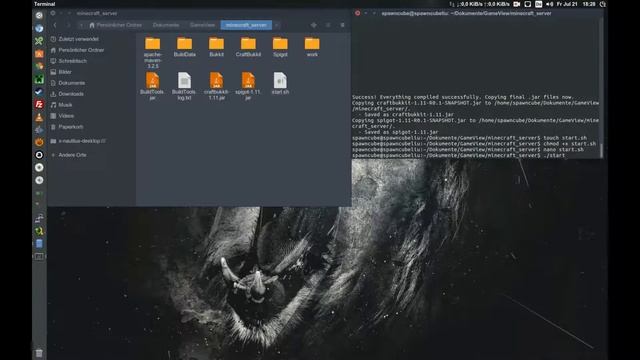The height and width of the screenshot is (360, 640).
Task: Click the date and time in top panel
Action: pyautogui.click(x=576, y=4)
